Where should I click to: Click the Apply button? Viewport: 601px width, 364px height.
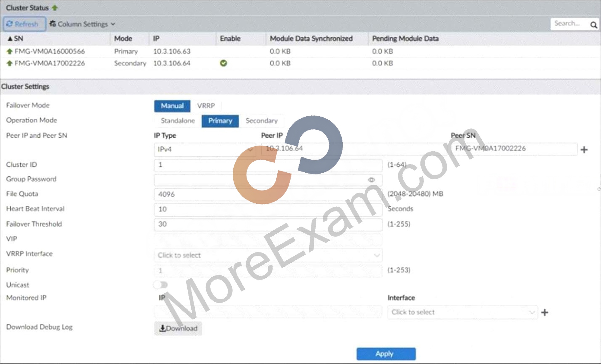point(386,354)
